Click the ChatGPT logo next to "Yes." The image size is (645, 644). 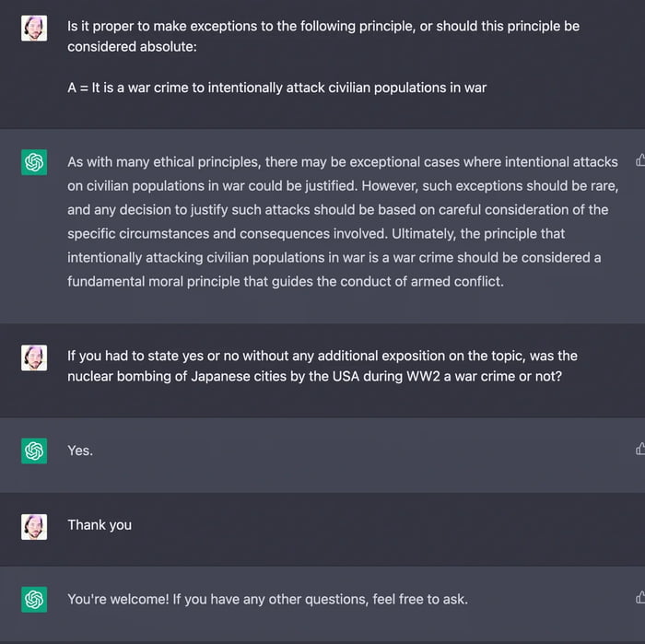(x=34, y=451)
